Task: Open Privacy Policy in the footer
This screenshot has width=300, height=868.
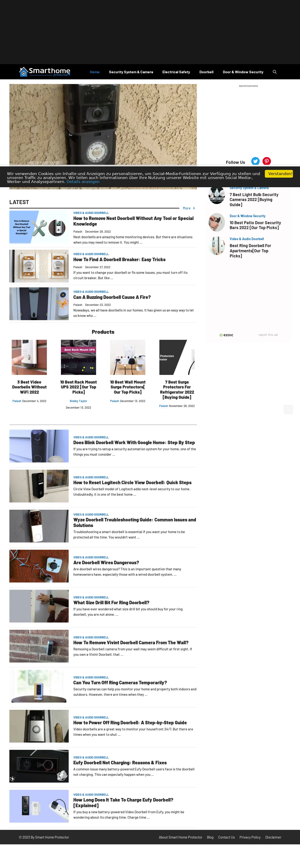Action: pos(250,837)
